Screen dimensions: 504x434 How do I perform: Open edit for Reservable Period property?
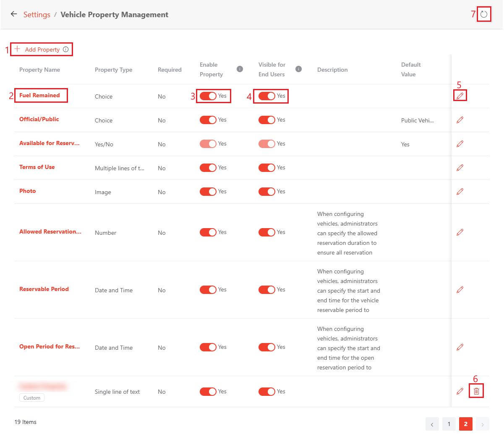(460, 290)
